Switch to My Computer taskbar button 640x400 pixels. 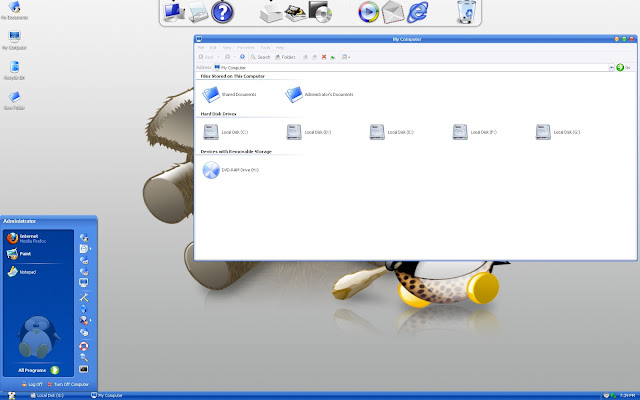click(107, 396)
